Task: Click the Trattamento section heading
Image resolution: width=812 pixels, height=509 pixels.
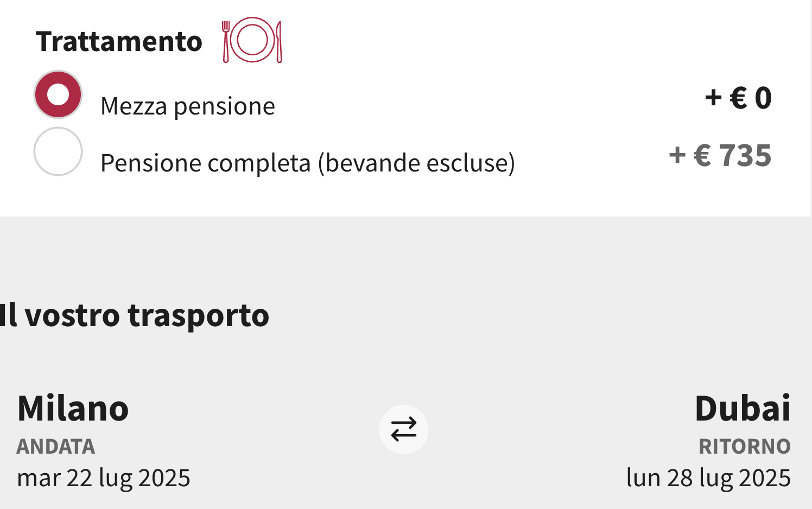Action: pyautogui.click(x=119, y=41)
